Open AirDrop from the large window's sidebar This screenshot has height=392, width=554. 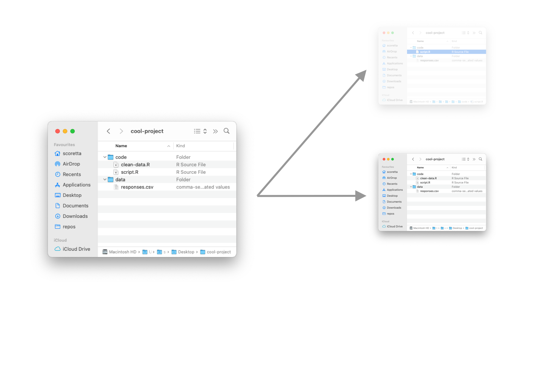coord(71,164)
